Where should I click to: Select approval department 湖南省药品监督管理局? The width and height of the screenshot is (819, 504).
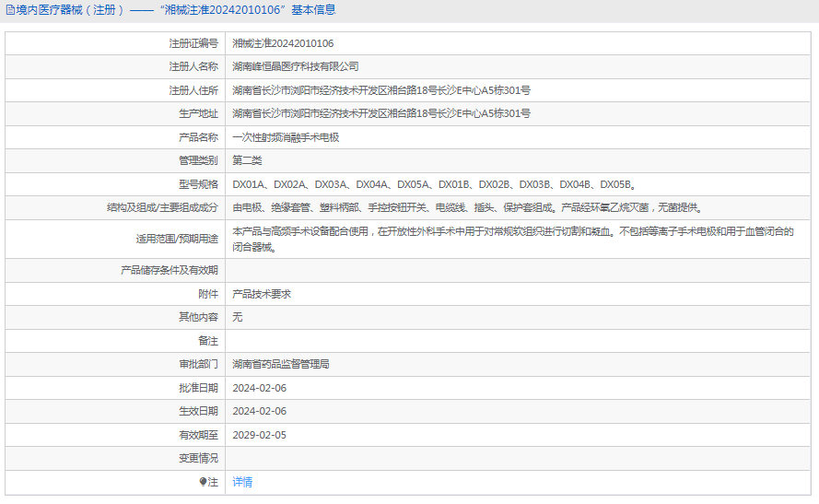(x=281, y=364)
